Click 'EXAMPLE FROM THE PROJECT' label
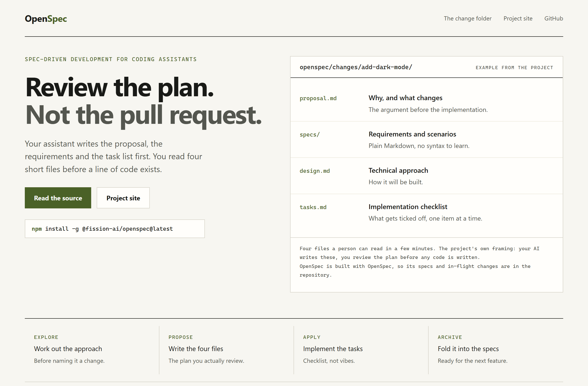This screenshot has width=588, height=386. coord(514,68)
